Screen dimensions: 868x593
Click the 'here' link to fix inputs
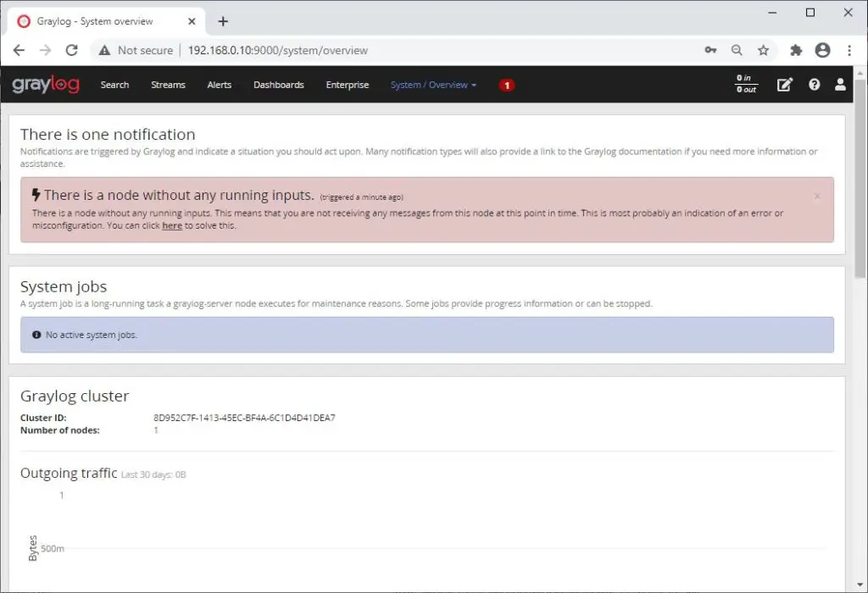coord(172,225)
